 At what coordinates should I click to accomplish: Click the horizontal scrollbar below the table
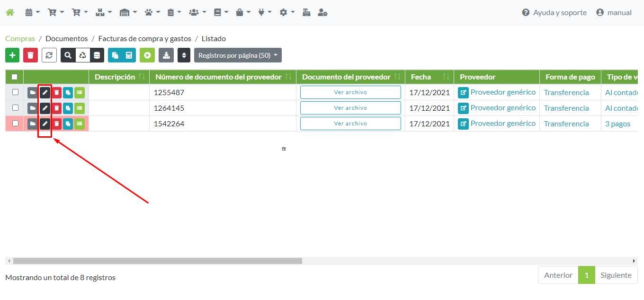[x=158, y=261]
